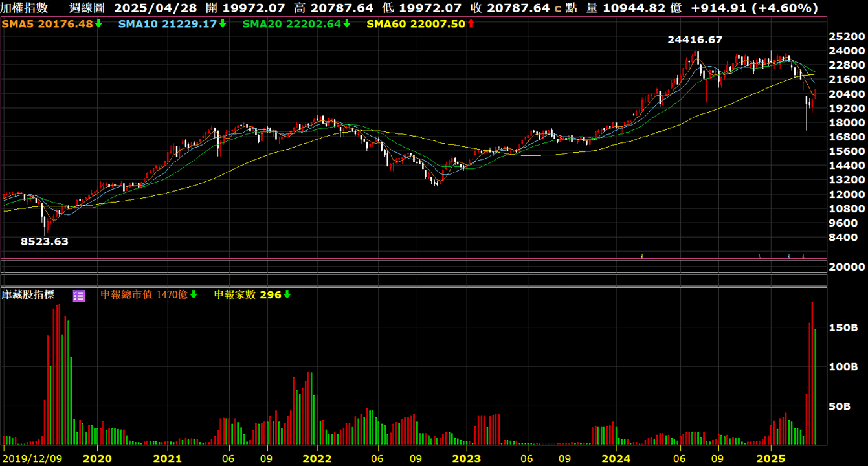Image resolution: width=868 pixels, height=466 pixels.
Task: Click the change value +914.91 (+4.60%)
Action: [754, 8]
